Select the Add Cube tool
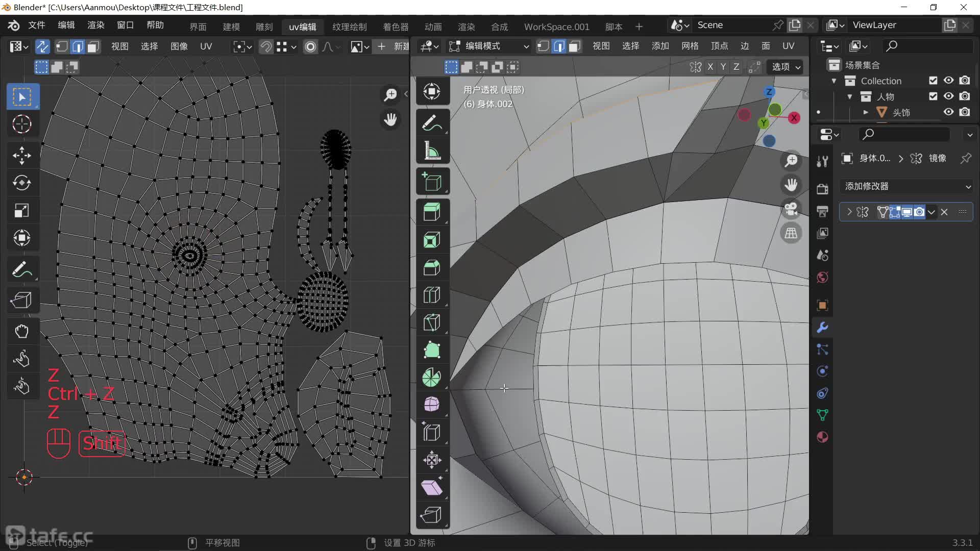This screenshot has width=980, height=551. pyautogui.click(x=432, y=181)
